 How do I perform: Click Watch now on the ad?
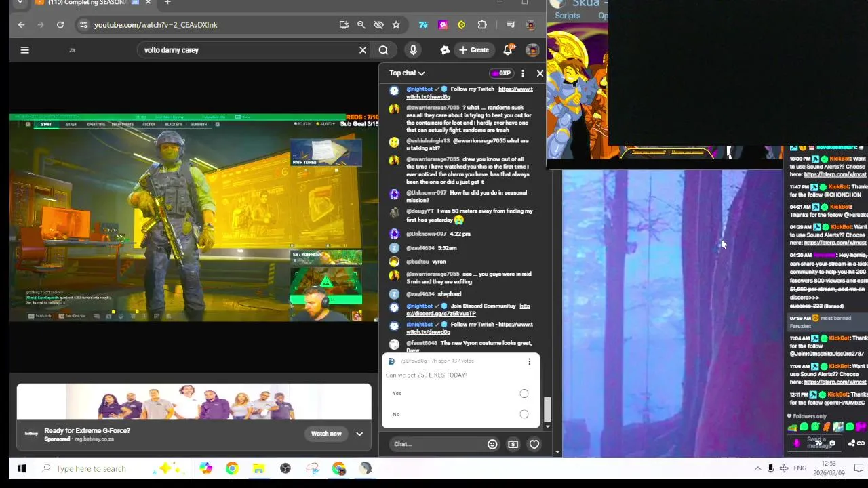coord(326,434)
